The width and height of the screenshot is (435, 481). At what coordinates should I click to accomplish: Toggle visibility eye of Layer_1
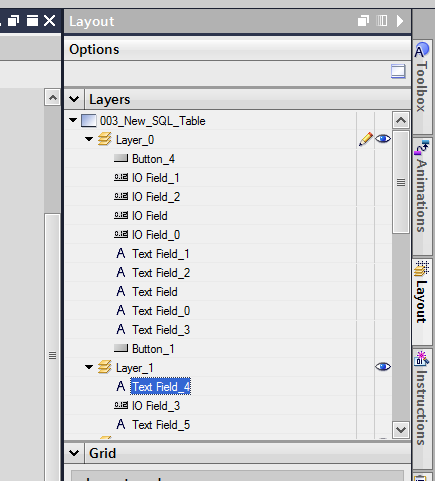tap(383, 367)
